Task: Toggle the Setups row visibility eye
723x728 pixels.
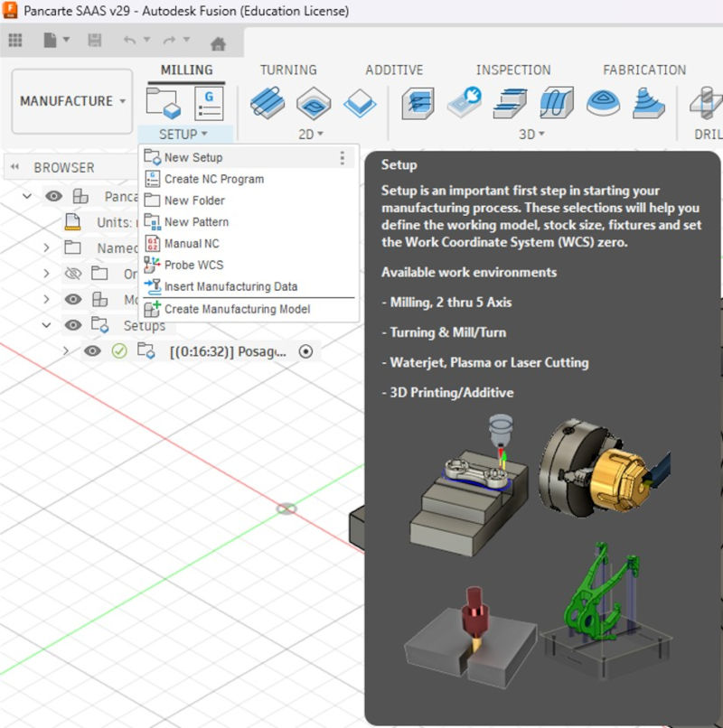Action: pos(73,325)
